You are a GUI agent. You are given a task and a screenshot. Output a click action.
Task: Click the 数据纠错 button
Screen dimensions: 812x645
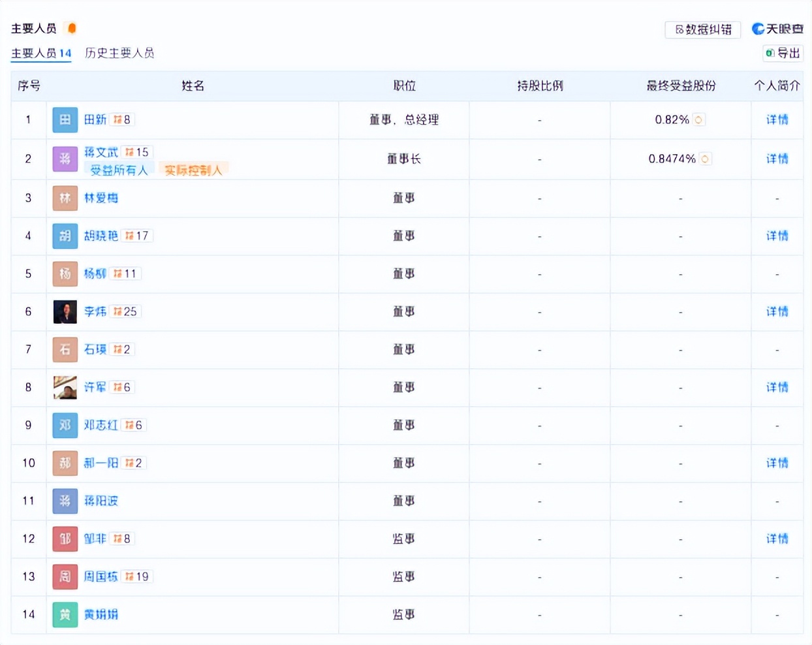click(x=703, y=29)
